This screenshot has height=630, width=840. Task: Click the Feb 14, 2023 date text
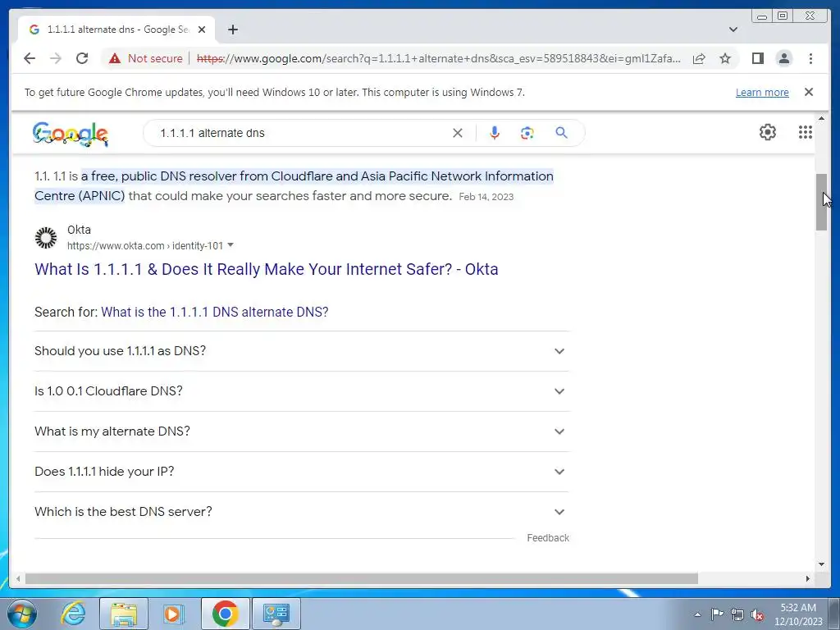tap(486, 197)
